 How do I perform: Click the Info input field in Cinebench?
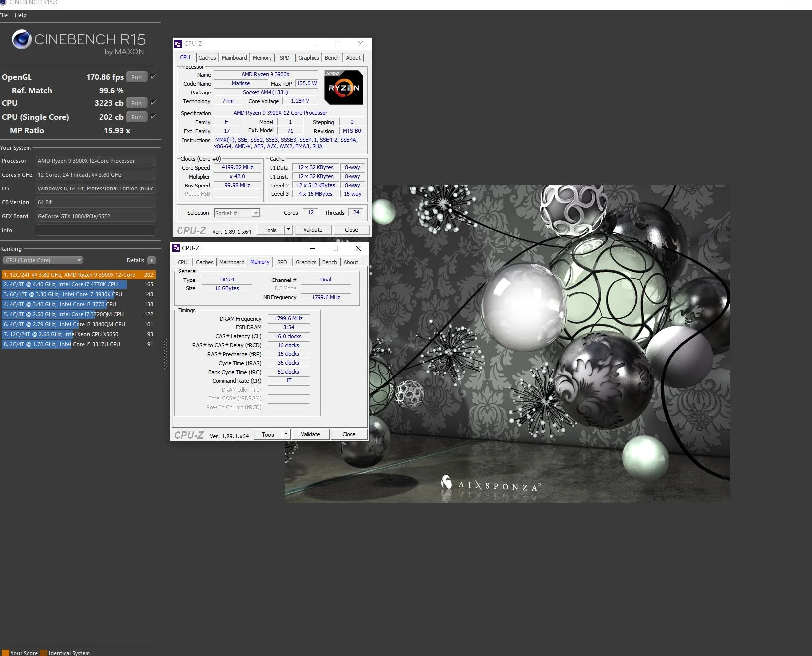coord(95,230)
